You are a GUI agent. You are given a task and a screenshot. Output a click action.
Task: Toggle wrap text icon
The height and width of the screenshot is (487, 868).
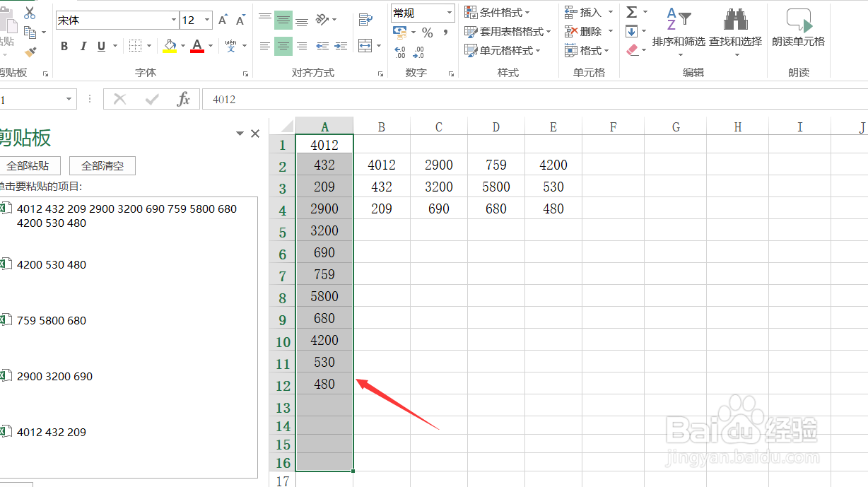pos(365,20)
